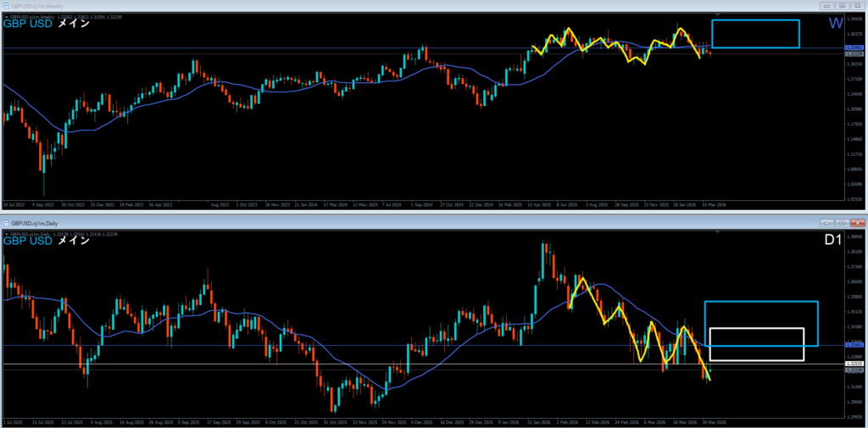Click the 1.32535 white price label on Daily axis

(854, 364)
